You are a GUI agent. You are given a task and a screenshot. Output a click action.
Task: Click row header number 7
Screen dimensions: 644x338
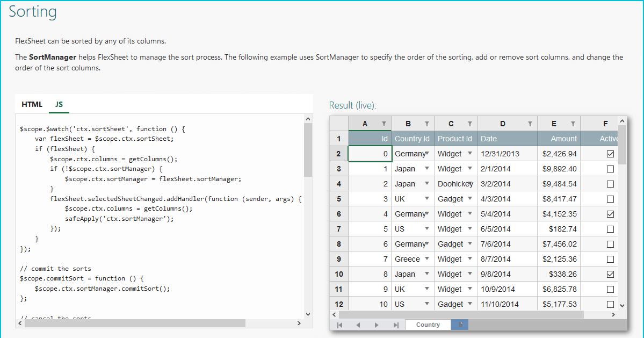click(x=338, y=229)
